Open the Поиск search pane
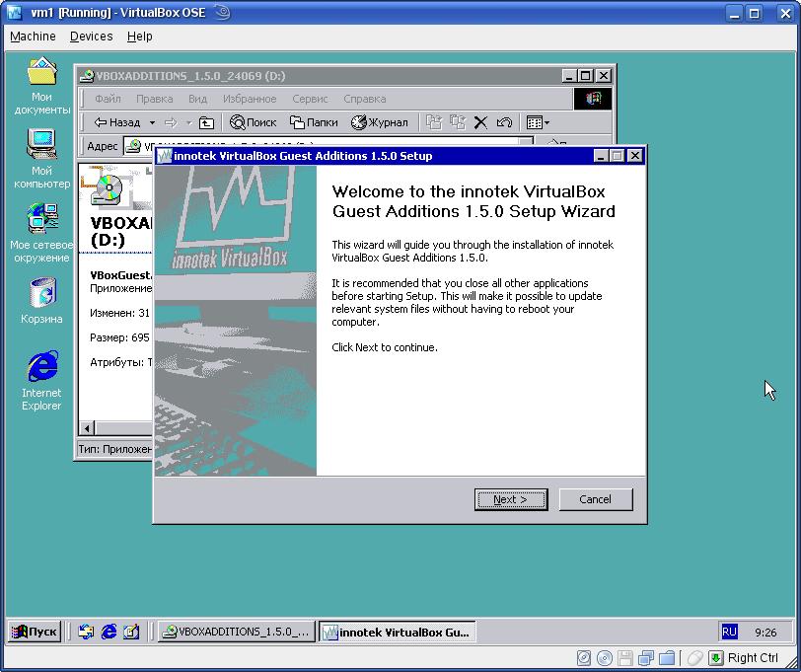The height and width of the screenshot is (672, 801). [253, 122]
